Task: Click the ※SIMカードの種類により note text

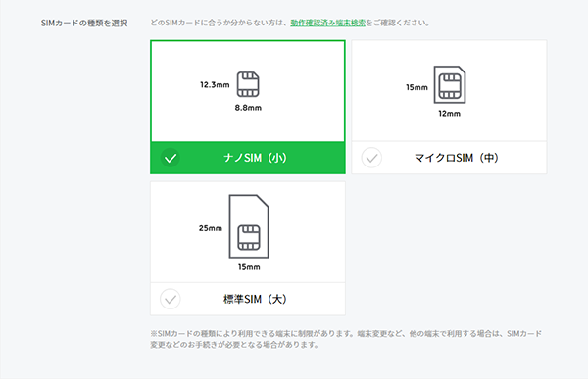Action: tap(346, 339)
